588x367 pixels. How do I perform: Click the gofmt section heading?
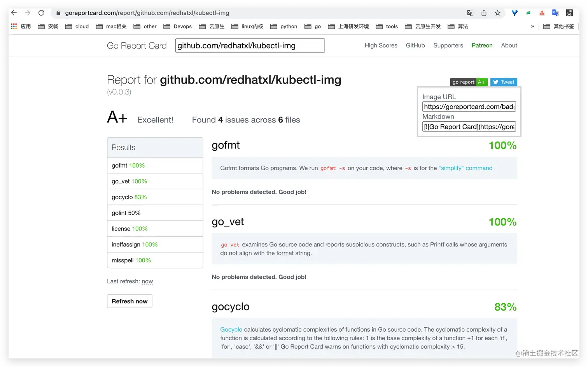pyautogui.click(x=226, y=145)
